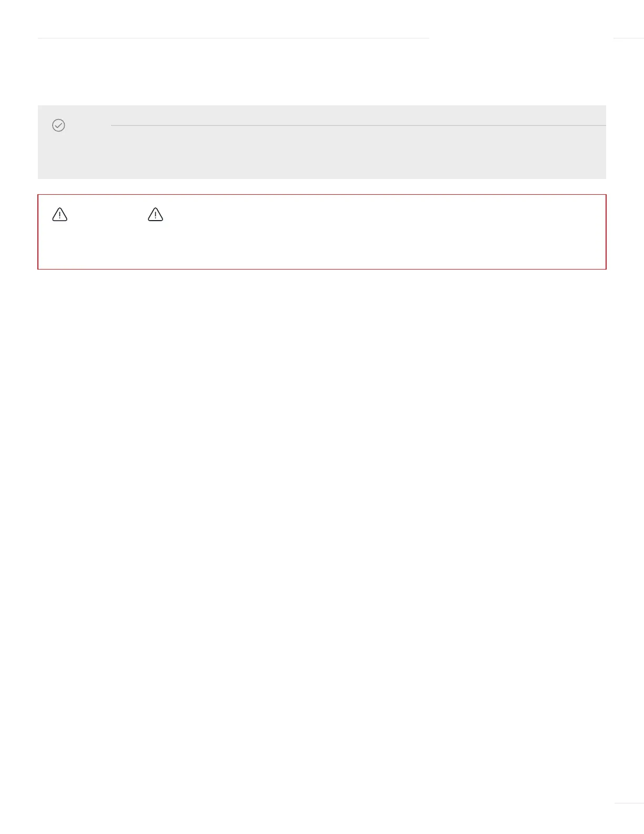The height and width of the screenshot is (834, 644).
Task: Select the red-bordered warning callout box
Action: (322, 232)
